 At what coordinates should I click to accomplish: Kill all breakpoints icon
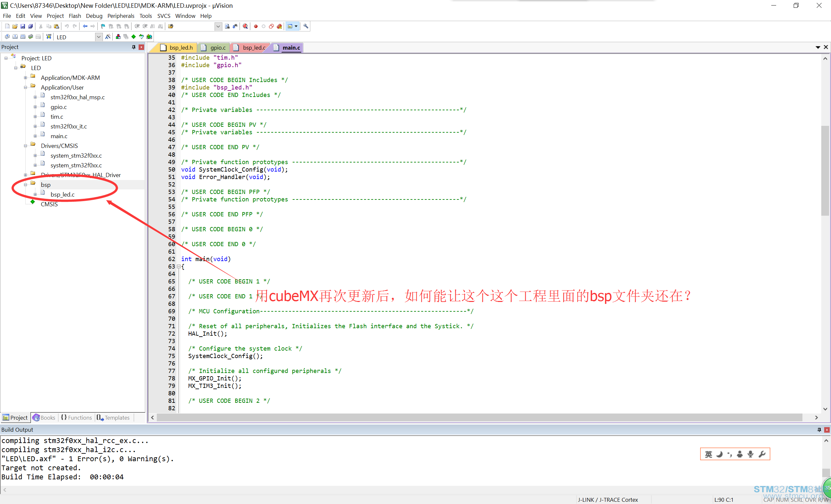coord(279,26)
